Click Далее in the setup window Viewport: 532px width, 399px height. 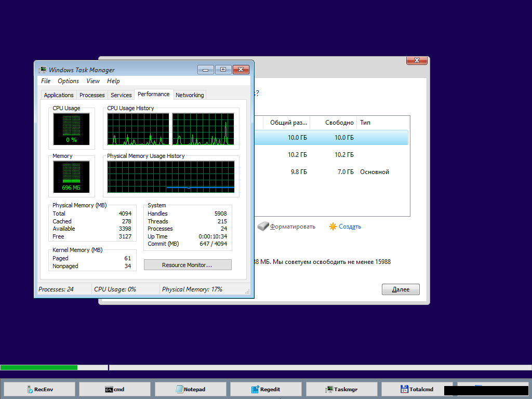[x=401, y=289]
